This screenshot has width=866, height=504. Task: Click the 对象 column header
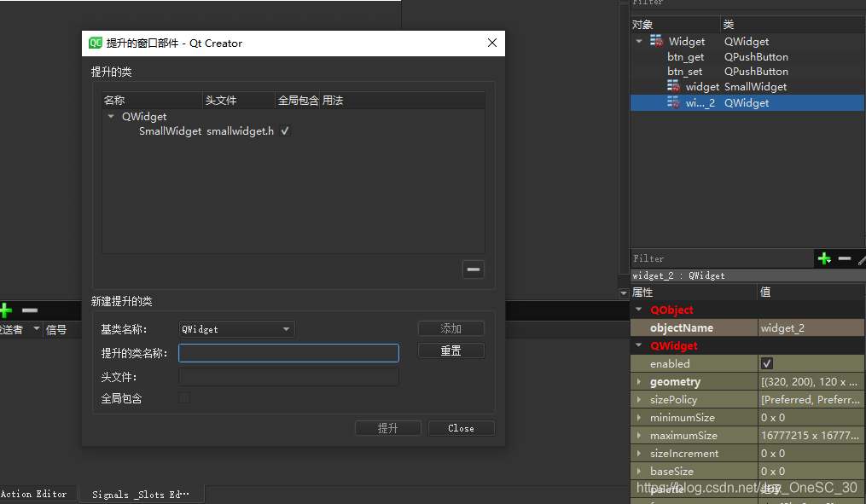click(x=676, y=24)
